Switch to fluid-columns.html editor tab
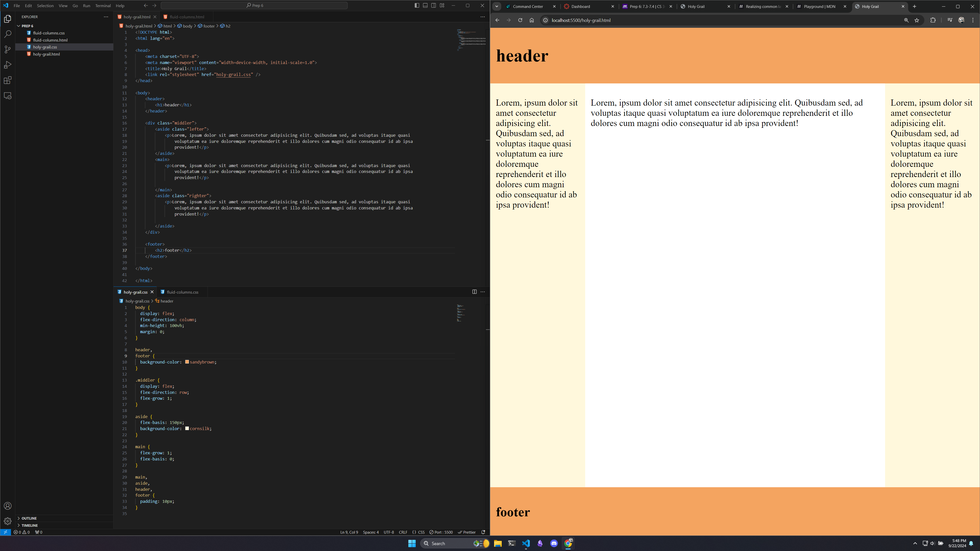The height and width of the screenshot is (551, 980). pyautogui.click(x=186, y=17)
